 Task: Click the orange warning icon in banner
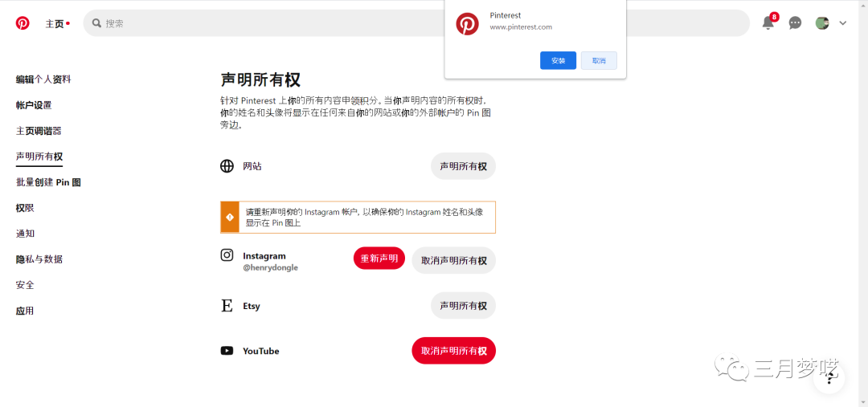tap(230, 217)
